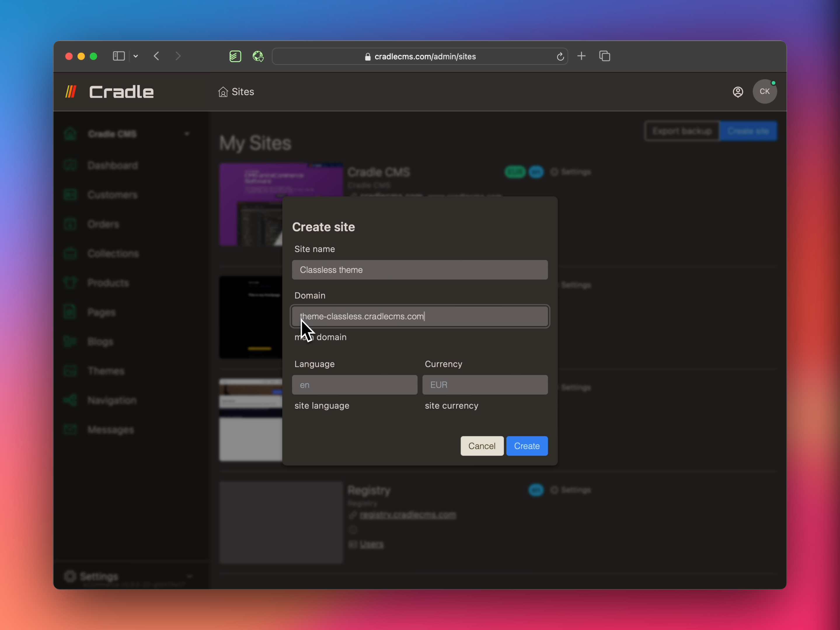Select the Language field showing en

tap(354, 385)
